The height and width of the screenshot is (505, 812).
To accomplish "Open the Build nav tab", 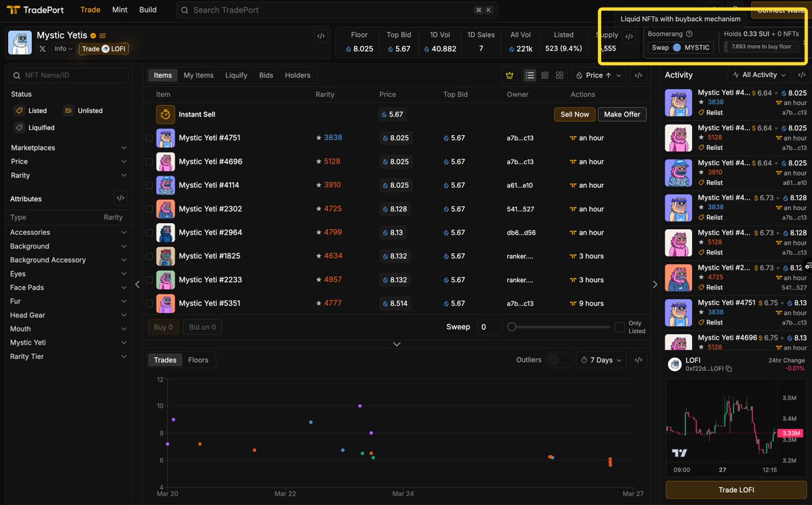I will (148, 10).
